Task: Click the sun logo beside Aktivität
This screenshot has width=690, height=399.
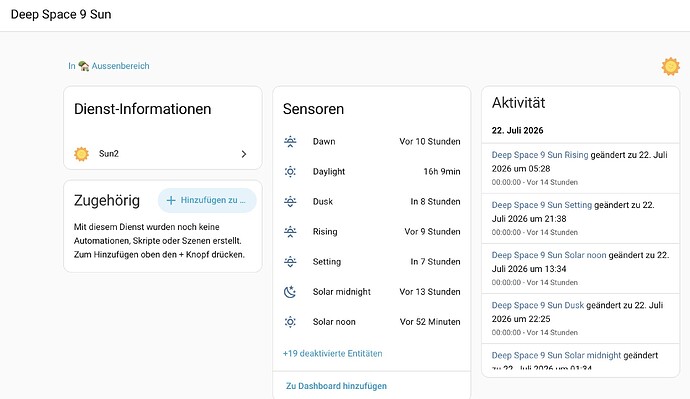Action: coord(671,66)
